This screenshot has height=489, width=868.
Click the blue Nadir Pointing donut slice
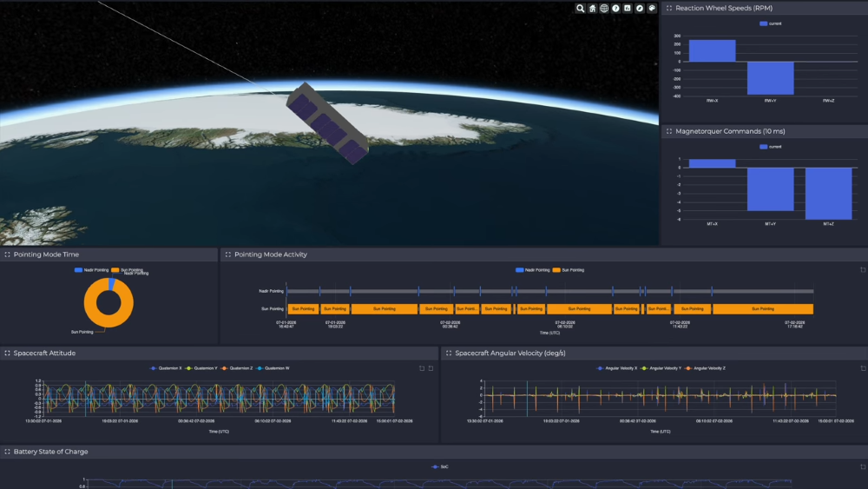click(x=112, y=284)
